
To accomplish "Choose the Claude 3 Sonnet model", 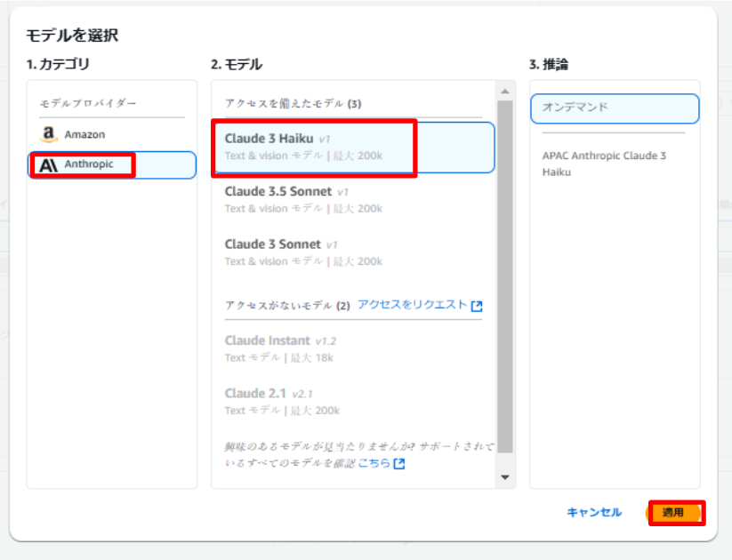I will point(354,252).
